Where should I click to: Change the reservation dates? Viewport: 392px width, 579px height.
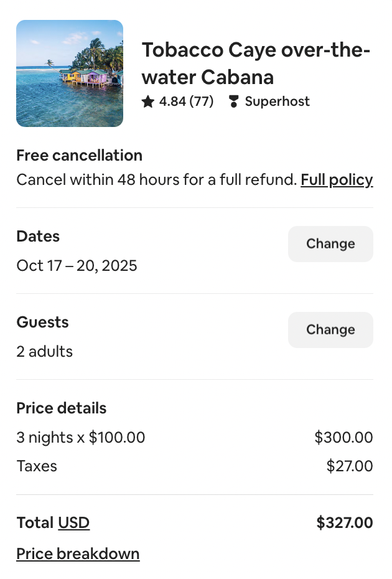coord(330,244)
